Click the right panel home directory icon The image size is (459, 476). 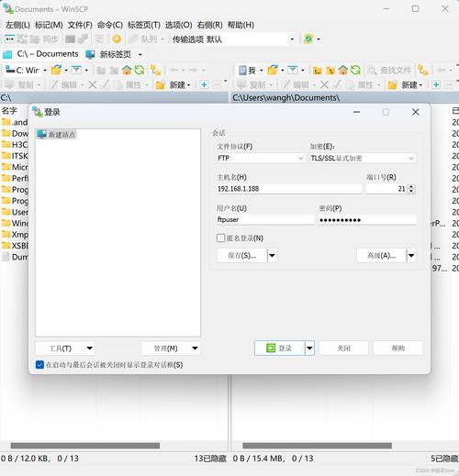pyautogui.click(x=343, y=71)
